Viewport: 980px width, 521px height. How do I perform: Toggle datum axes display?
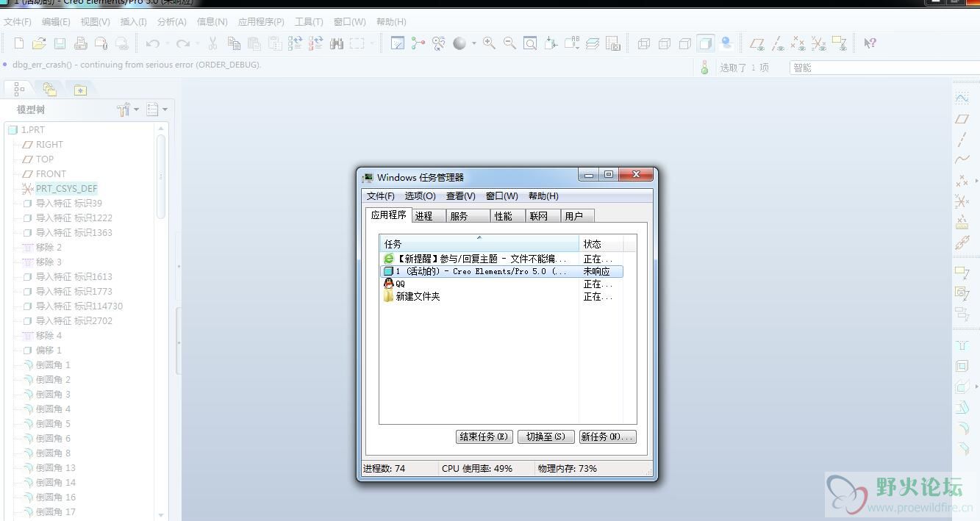778,43
